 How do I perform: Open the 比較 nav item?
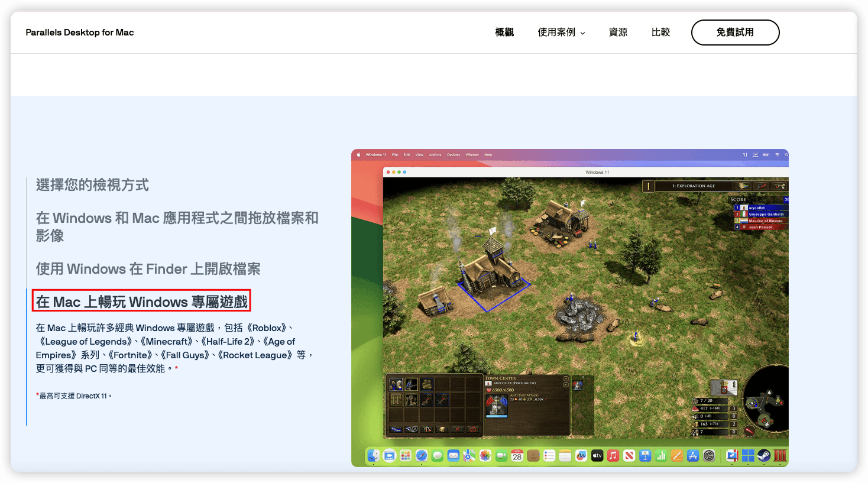(660, 33)
